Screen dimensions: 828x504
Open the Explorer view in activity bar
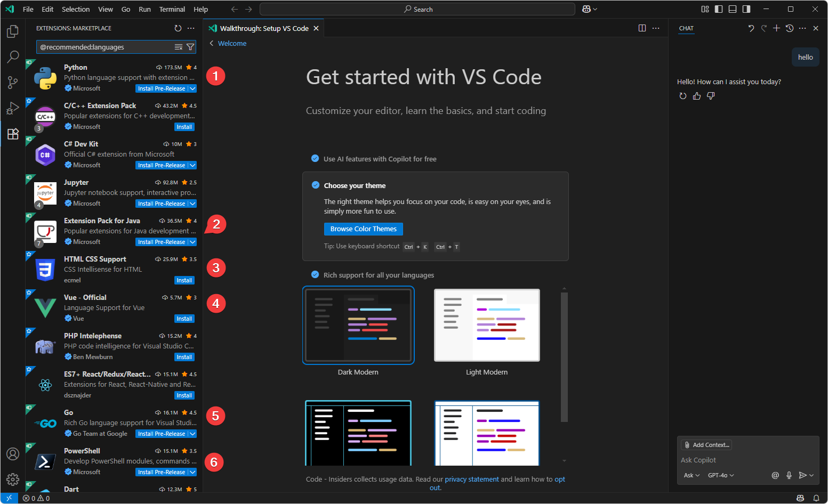[x=13, y=31]
